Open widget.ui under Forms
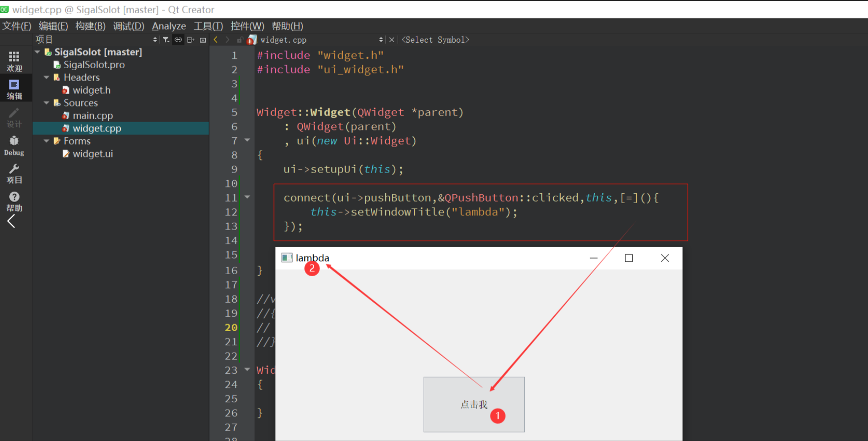The height and width of the screenshot is (441, 868). click(92, 154)
